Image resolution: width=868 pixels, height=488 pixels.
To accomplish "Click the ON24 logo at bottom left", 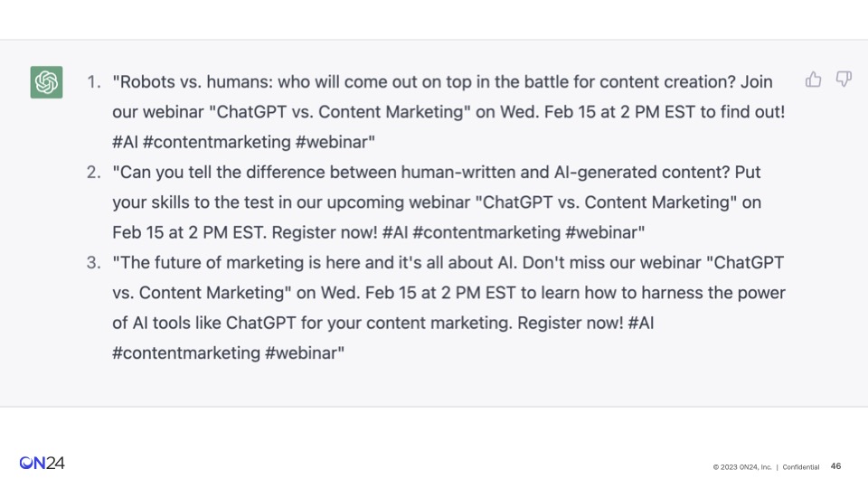I will coord(42,463).
